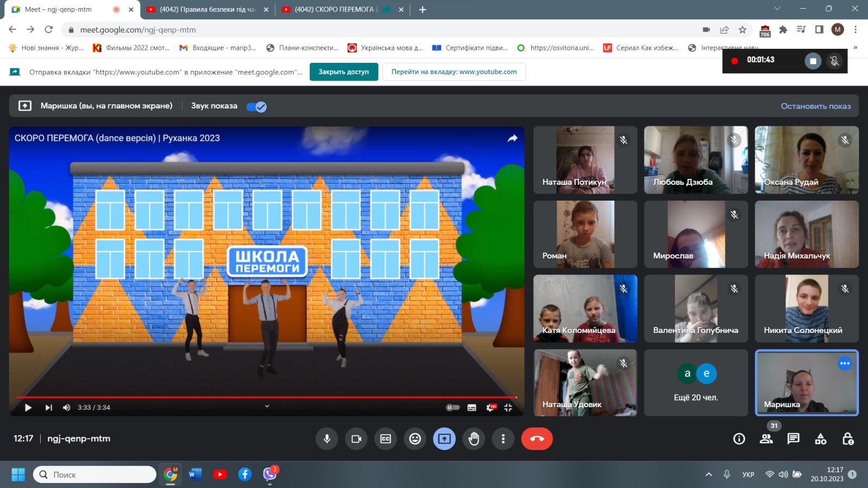Open Windows Start menu
The width and height of the screenshot is (868, 488).
point(18,474)
